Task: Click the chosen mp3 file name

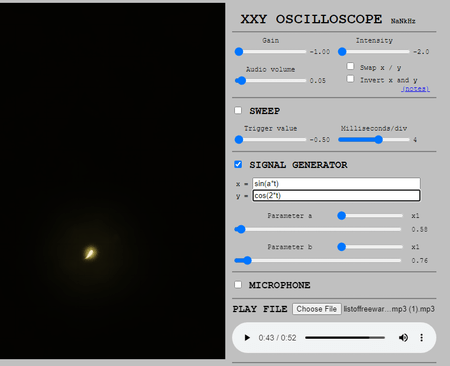Action: (389, 309)
